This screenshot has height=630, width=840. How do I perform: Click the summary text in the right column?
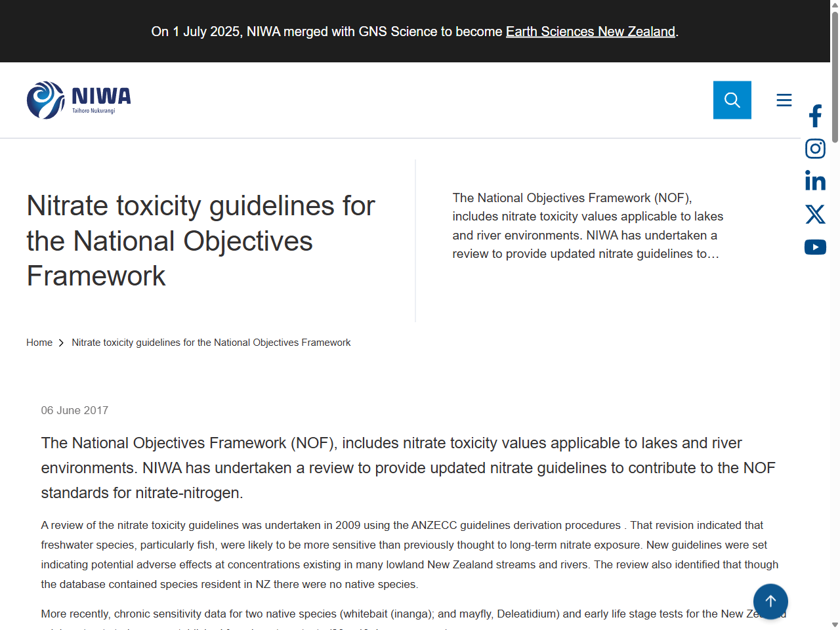pyautogui.click(x=587, y=225)
